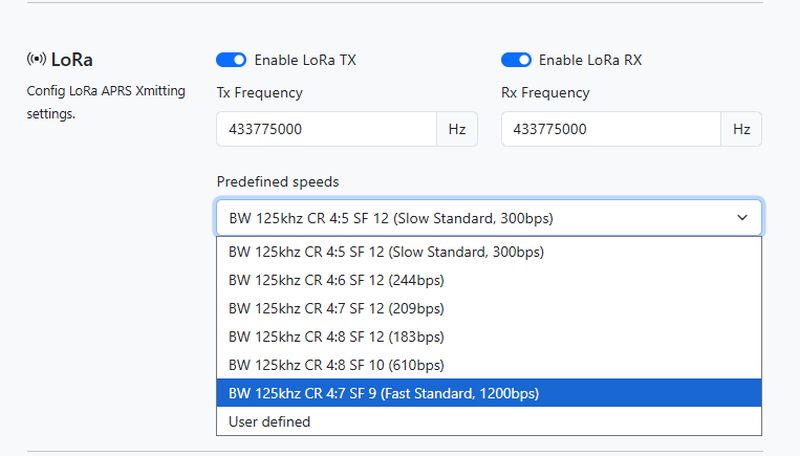Pick the CR 4:7 SF 12 209bps entry
800x456 pixels.
[489, 309]
